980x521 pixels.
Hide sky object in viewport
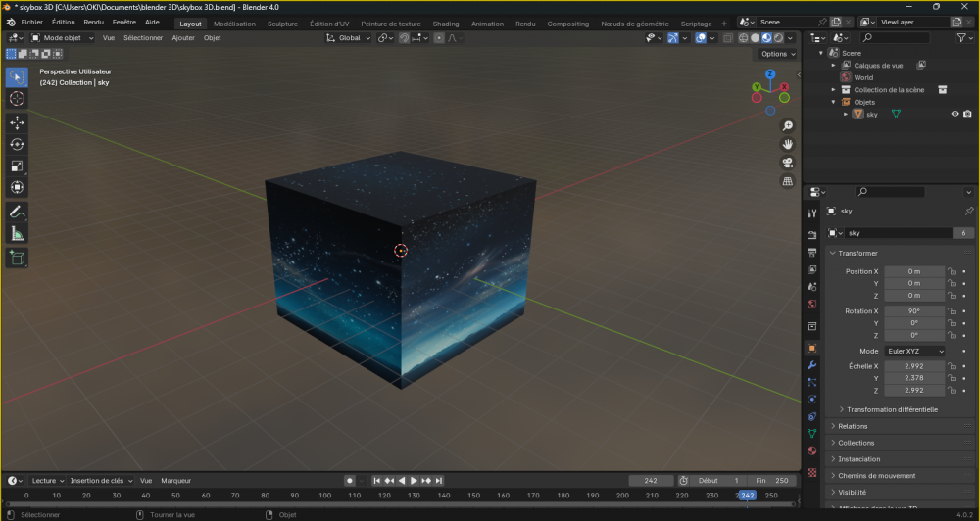955,114
